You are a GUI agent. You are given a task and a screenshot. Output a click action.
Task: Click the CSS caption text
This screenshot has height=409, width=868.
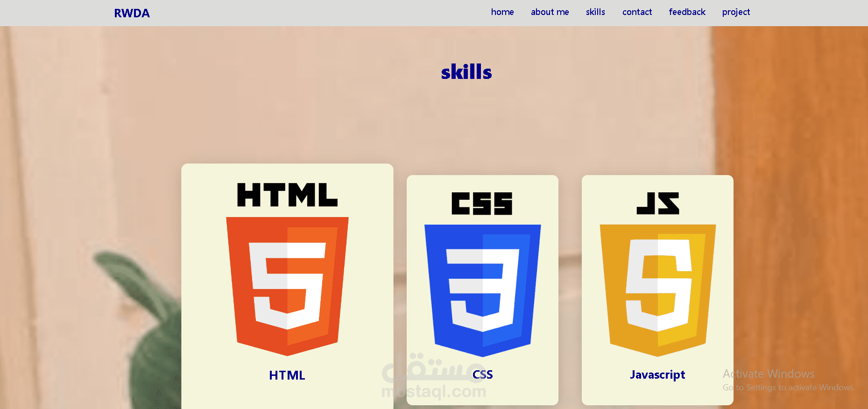click(x=483, y=374)
